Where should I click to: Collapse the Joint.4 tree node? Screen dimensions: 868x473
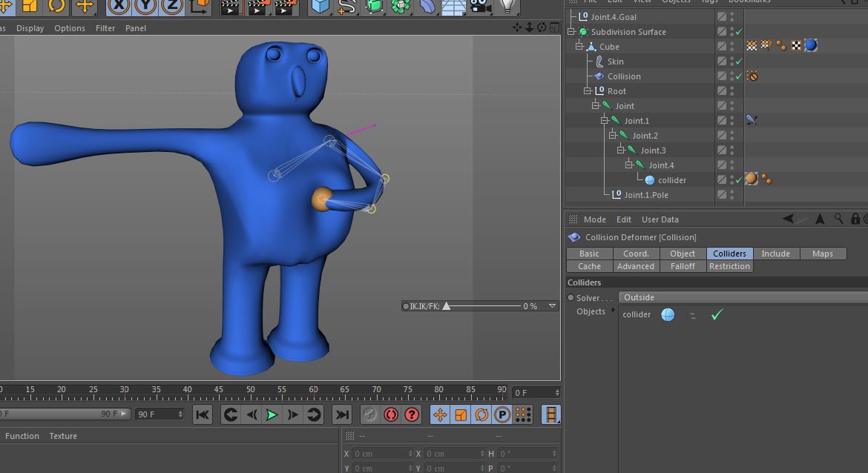(x=629, y=165)
